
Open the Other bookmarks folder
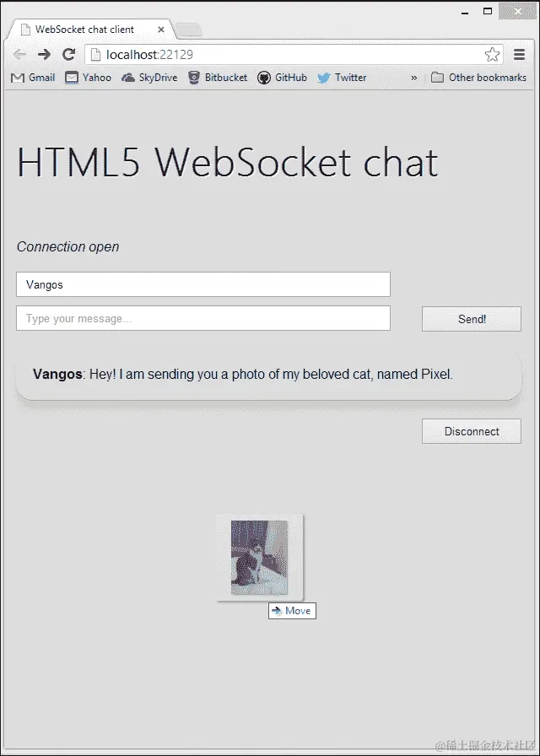point(478,78)
